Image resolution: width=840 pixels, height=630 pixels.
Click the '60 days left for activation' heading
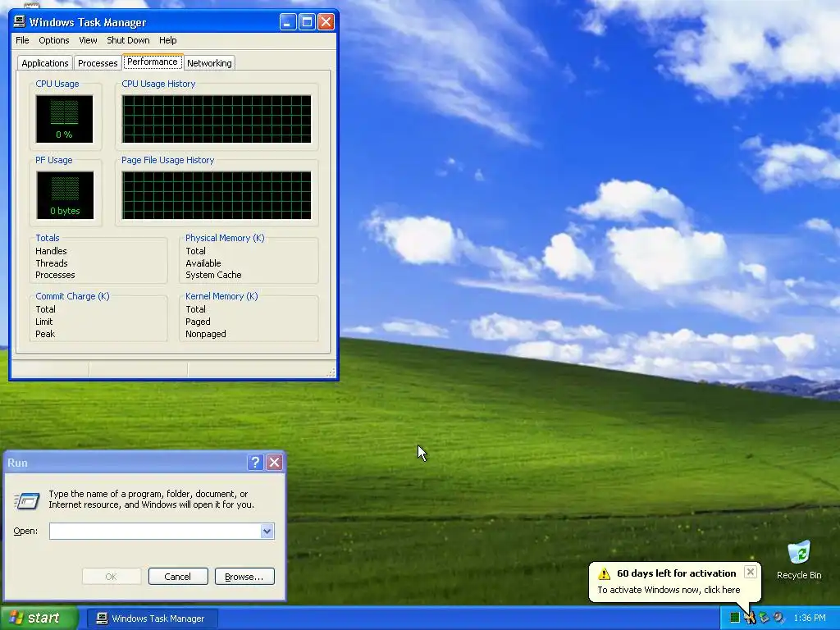point(676,573)
